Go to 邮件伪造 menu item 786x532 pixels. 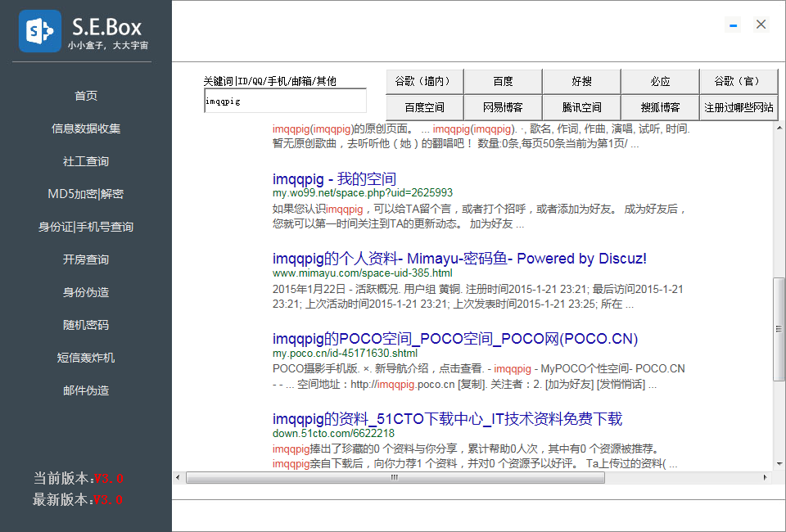tap(86, 390)
